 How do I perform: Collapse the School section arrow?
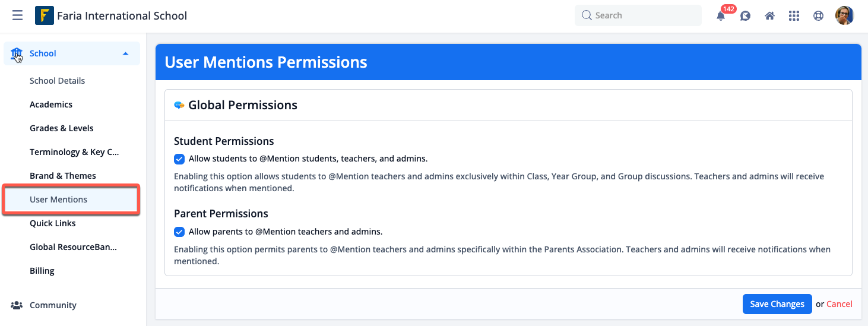coord(125,53)
